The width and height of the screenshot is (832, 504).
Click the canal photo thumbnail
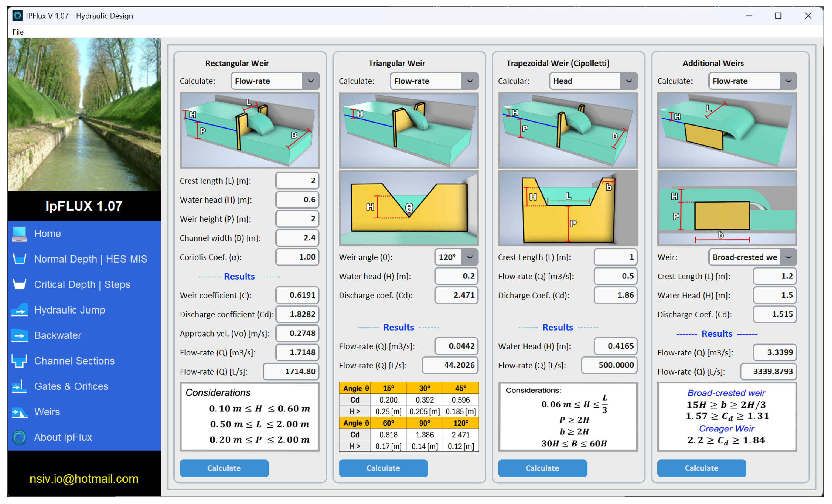[x=84, y=114]
